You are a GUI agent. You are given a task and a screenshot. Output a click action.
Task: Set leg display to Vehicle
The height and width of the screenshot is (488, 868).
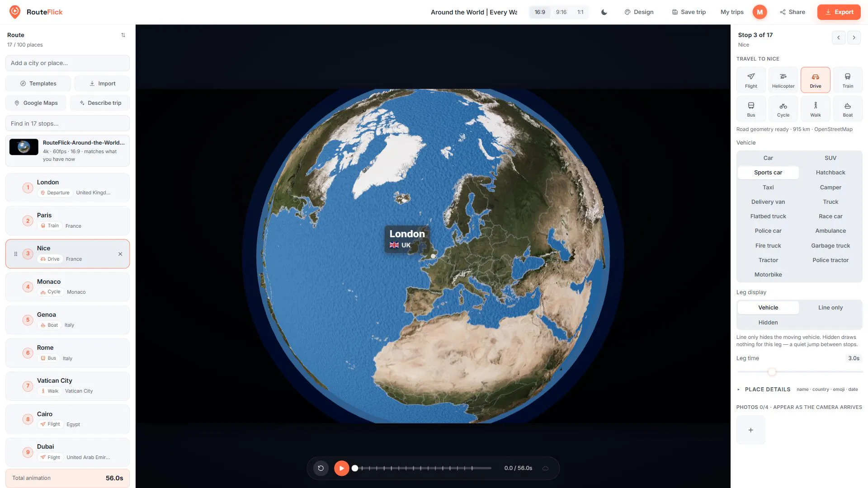click(x=768, y=308)
